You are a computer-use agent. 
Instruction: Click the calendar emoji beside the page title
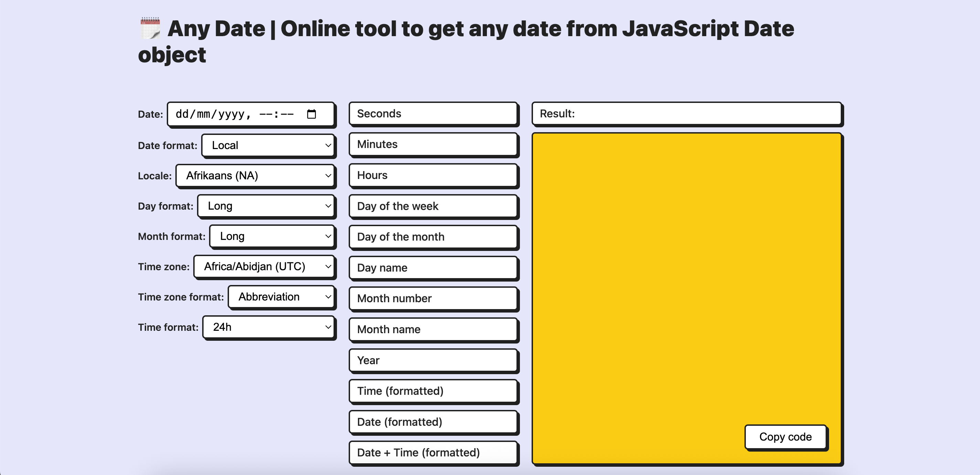point(150,28)
